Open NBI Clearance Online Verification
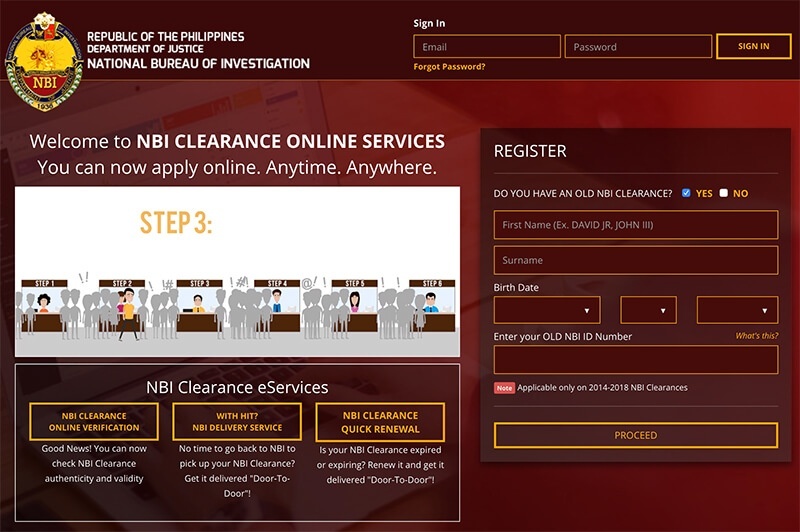Image resolution: width=800 pixels, height=532 pixels. (94, 422)
